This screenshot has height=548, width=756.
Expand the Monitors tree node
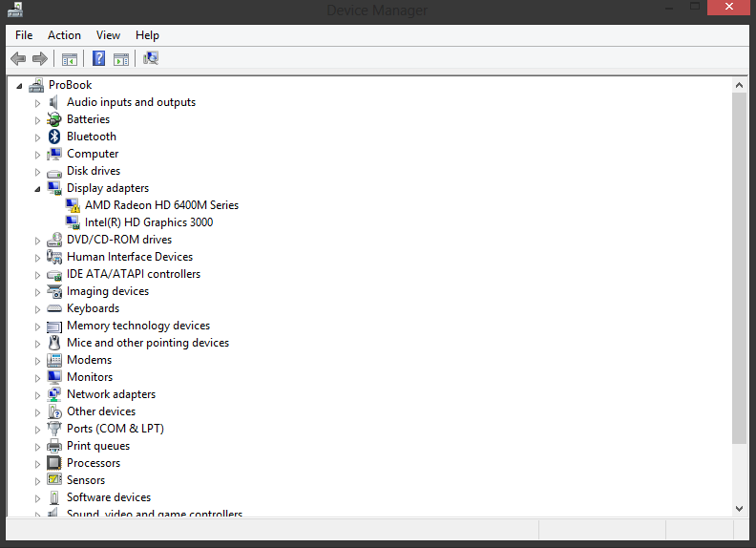pos(37,378)
